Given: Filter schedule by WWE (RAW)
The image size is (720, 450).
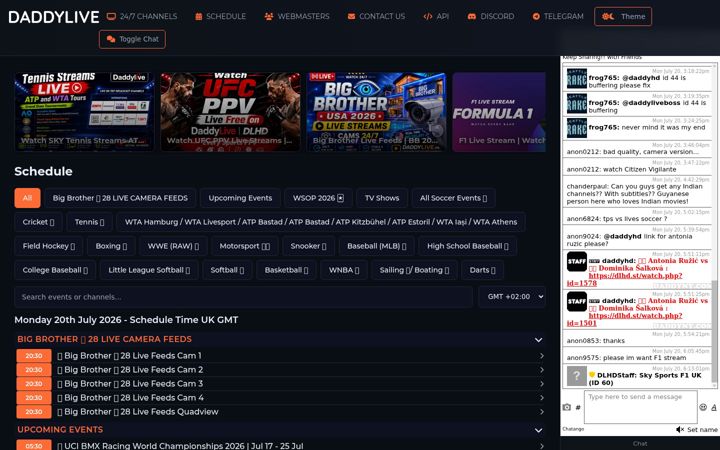Looking at the screenshot, I should [x=173, y=246].
